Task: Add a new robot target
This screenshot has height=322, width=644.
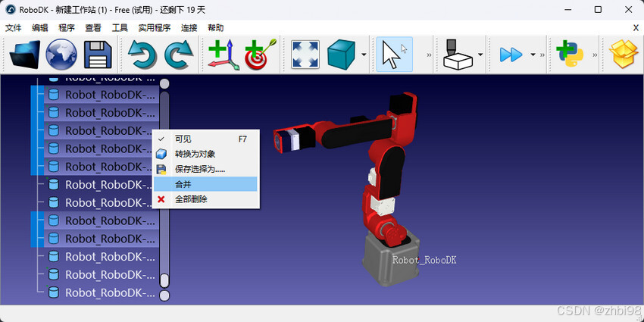Action: tap(261, 55)
